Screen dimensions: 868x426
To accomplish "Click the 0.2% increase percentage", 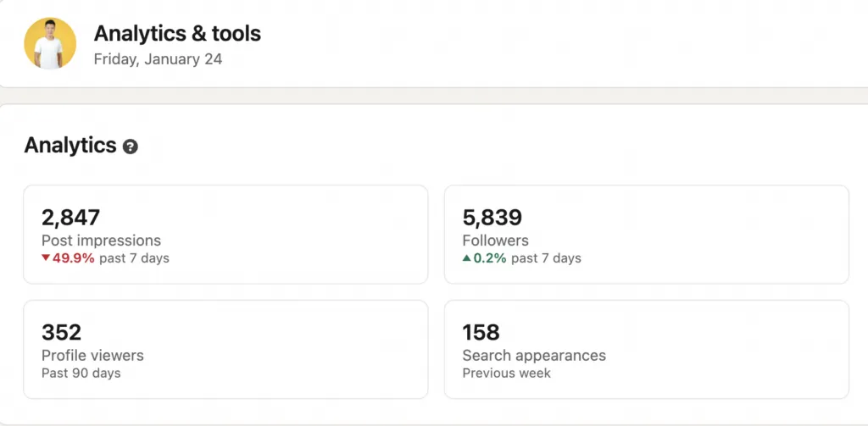I will pyautogui.click(x=490, y=258).
